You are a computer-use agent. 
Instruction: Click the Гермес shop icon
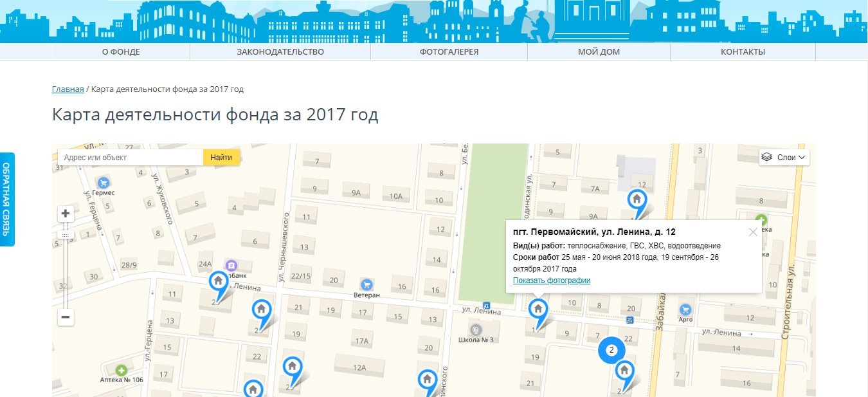pyautogui.click(x=102, y=182)
